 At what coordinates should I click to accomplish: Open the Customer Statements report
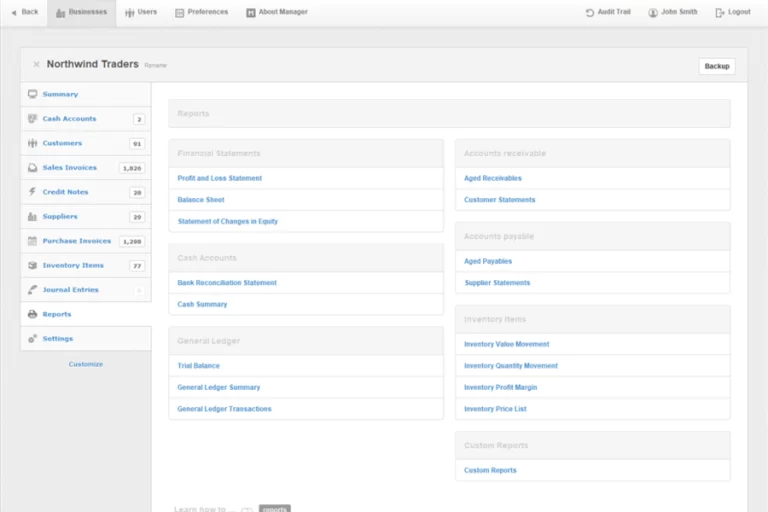coord(500,200)
